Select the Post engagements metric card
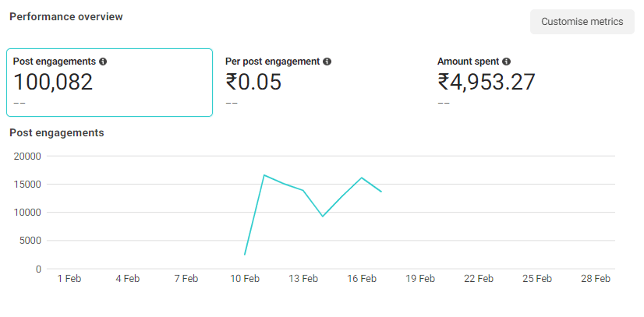 109,83
